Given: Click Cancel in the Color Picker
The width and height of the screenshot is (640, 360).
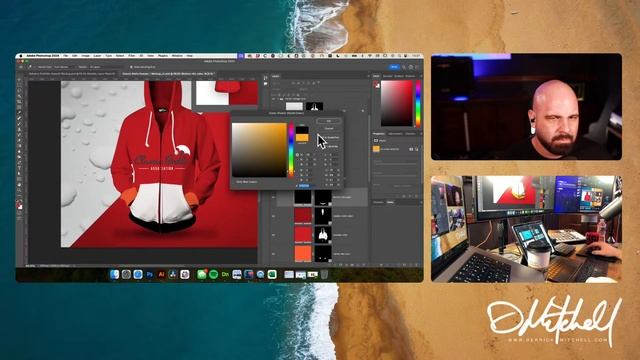Looking at the screenshot, I should [329, 129].
